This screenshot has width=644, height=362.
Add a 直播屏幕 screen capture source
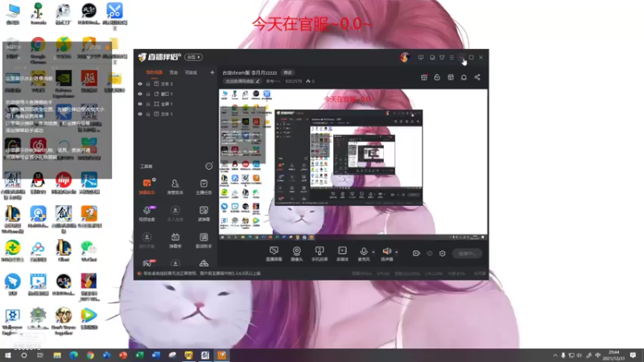[x=274, y=253]
